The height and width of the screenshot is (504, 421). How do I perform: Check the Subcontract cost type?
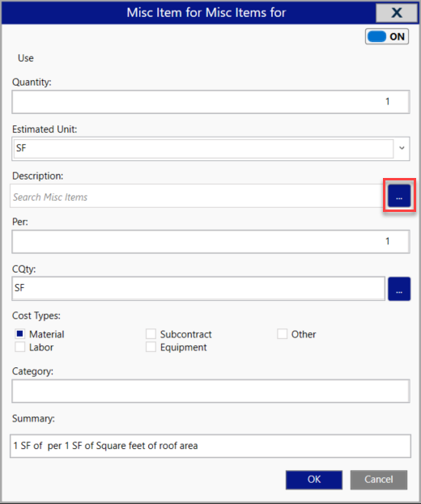pyautogui.click(x=151, y=334)
